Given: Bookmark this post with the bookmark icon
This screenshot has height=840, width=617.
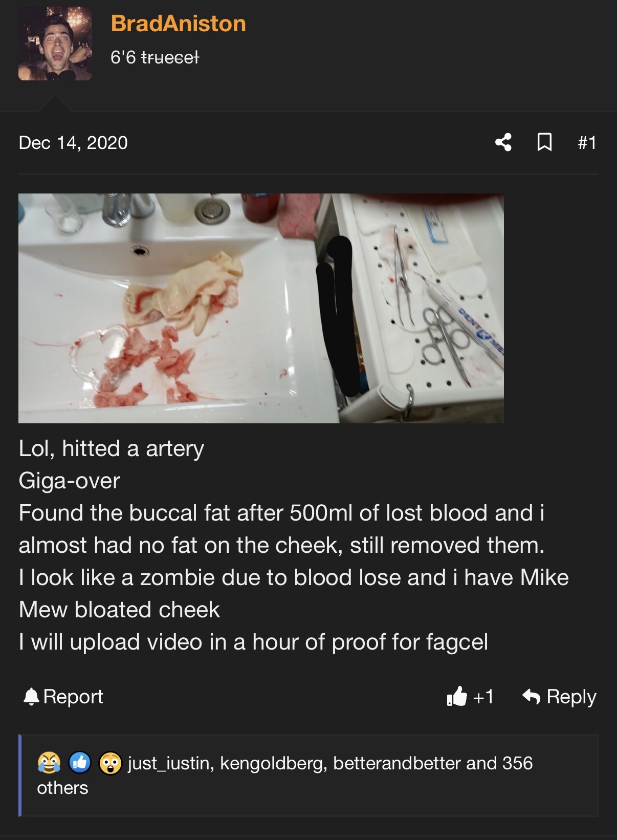Looking at the screenshot, I should (544, 142).
